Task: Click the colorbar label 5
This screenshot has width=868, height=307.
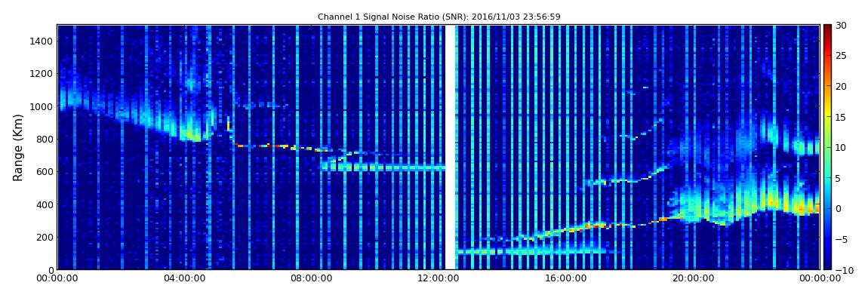Action: click(839, 178)
